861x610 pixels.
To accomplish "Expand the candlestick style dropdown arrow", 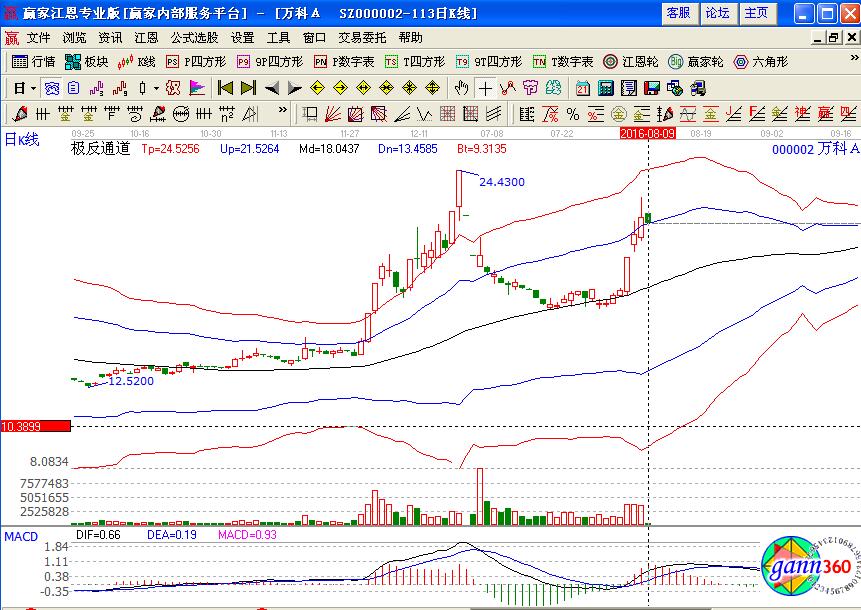I will 155,88.
